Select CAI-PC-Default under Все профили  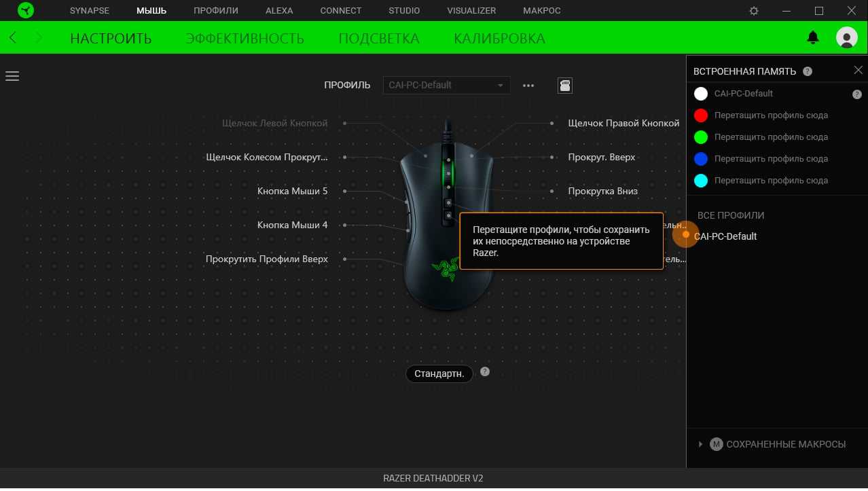coord(725,236)
